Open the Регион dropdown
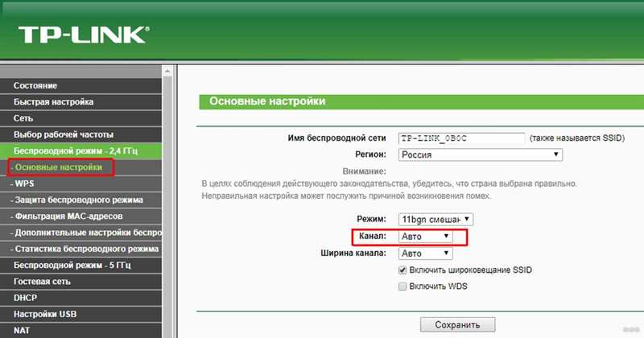Screen dimensions: 644x338 [x=480, y=155]
